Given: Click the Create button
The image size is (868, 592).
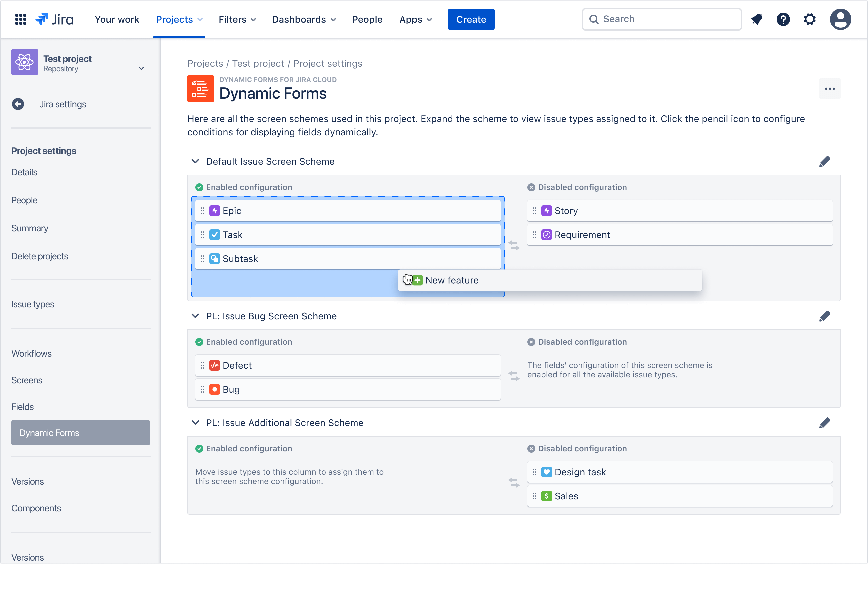Looking at the screenshot, I should [x=471, y=19].
